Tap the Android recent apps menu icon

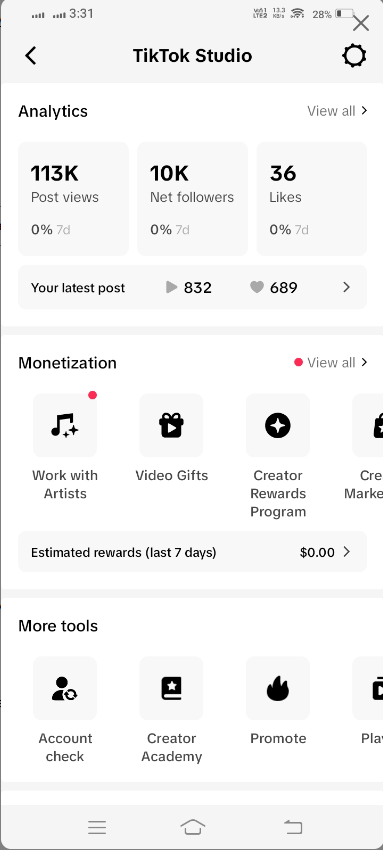pos(97,827)
